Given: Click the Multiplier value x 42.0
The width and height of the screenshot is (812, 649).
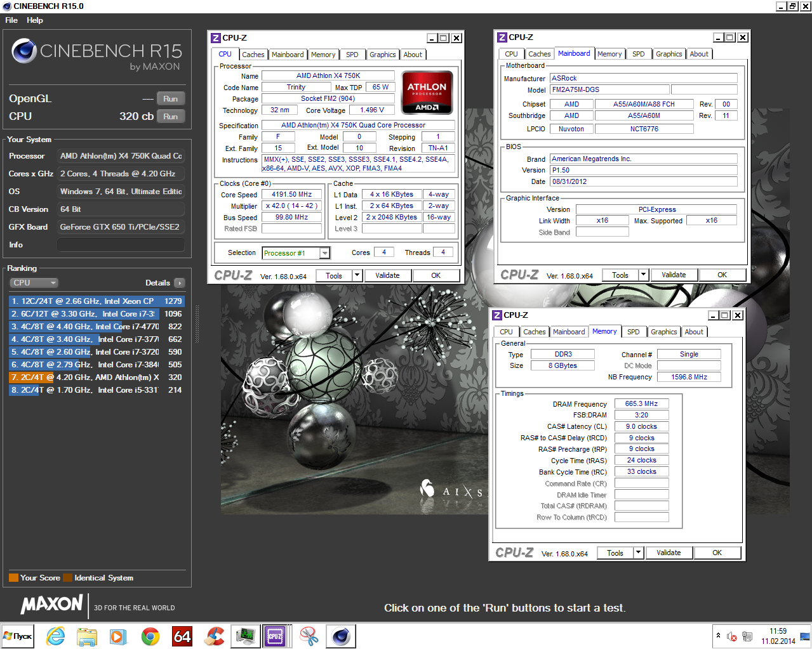Looking at the screenshot, I should point(291,206).
